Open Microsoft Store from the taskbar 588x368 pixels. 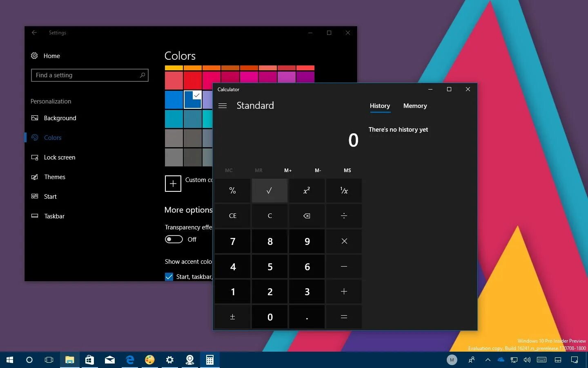pyautogui.click(x=89, y=360)
